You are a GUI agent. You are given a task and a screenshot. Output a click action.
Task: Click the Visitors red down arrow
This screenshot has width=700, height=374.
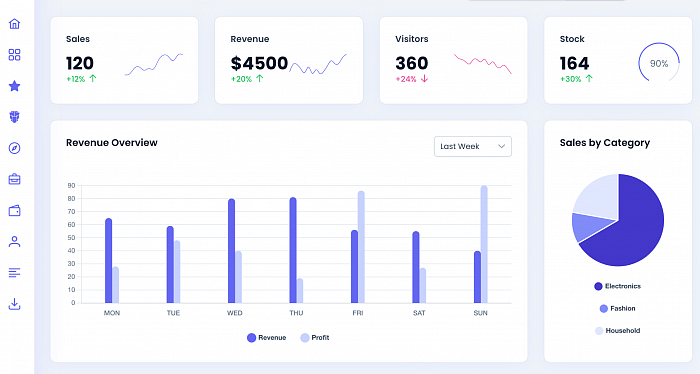click(424, 79)
